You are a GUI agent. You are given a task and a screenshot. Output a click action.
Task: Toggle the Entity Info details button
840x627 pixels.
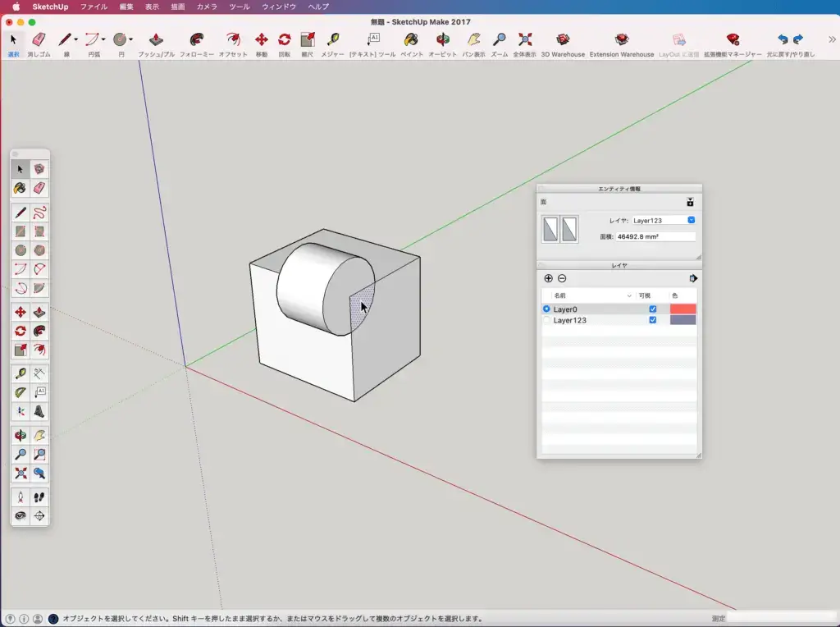(690, 202)
